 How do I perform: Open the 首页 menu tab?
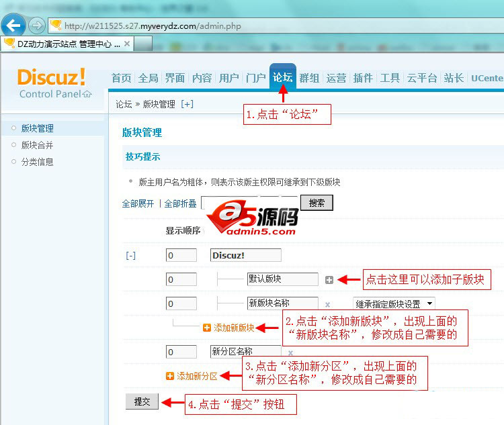point(121,78)
